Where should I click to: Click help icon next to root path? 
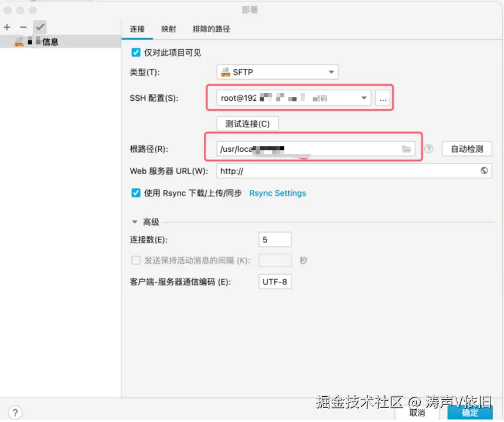(x=427, y=148)
